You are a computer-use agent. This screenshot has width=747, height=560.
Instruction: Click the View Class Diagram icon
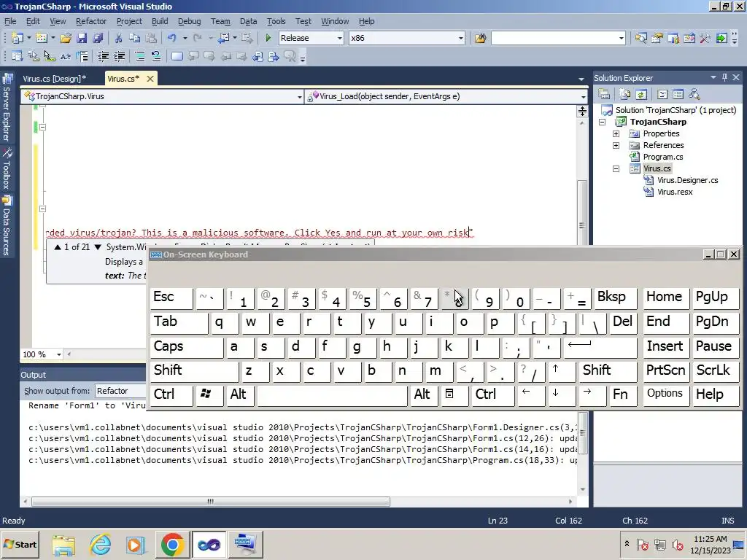[694, 94]
